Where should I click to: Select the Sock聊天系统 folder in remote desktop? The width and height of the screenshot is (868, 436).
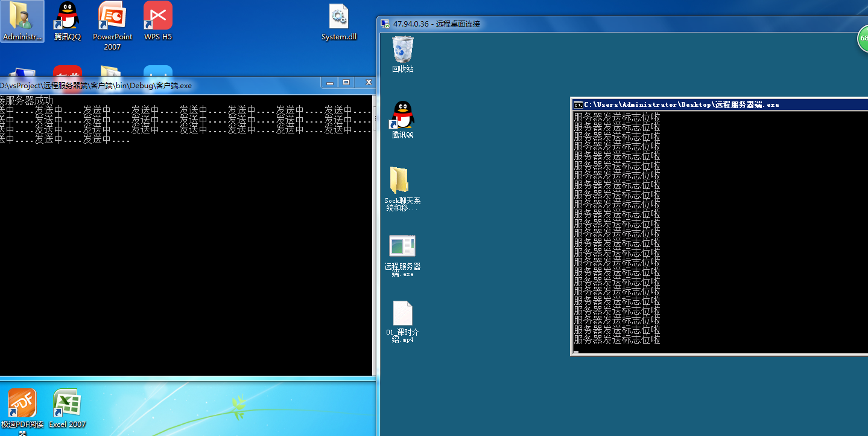click(x=402, y=189)
